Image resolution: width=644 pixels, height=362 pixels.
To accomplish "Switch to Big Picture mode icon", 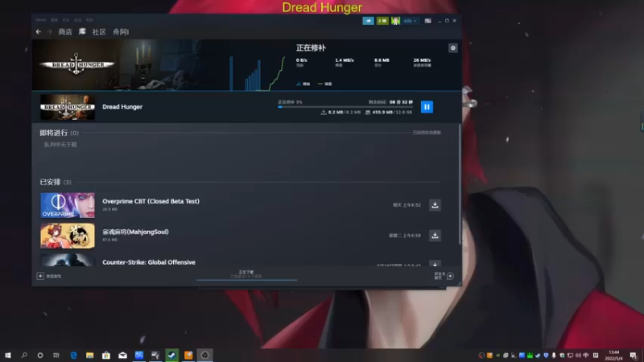I will coord(427,21).
